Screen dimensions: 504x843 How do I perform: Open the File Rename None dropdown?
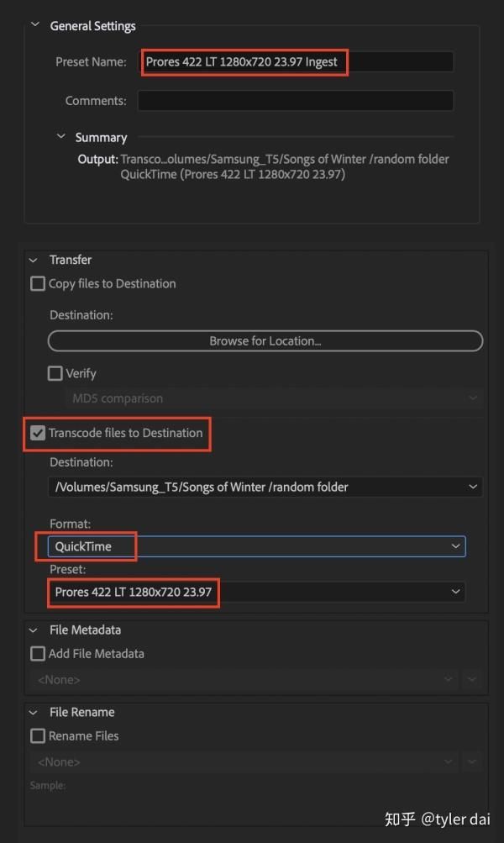click(244, 761)
